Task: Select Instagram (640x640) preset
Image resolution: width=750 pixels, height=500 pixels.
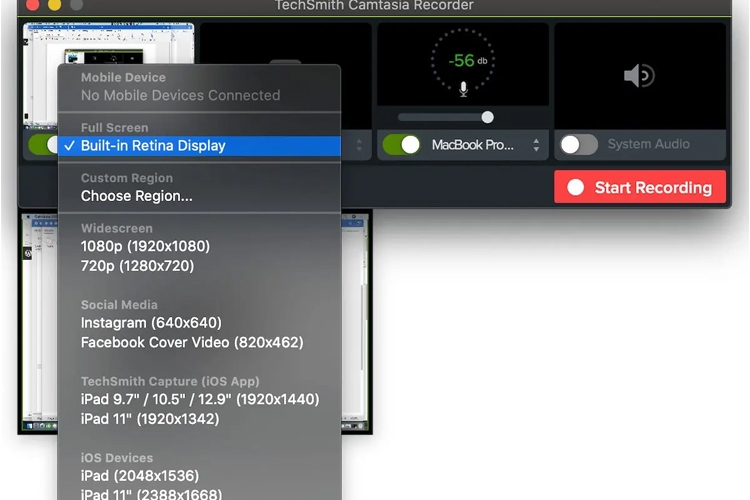Action: pos(199,322)
